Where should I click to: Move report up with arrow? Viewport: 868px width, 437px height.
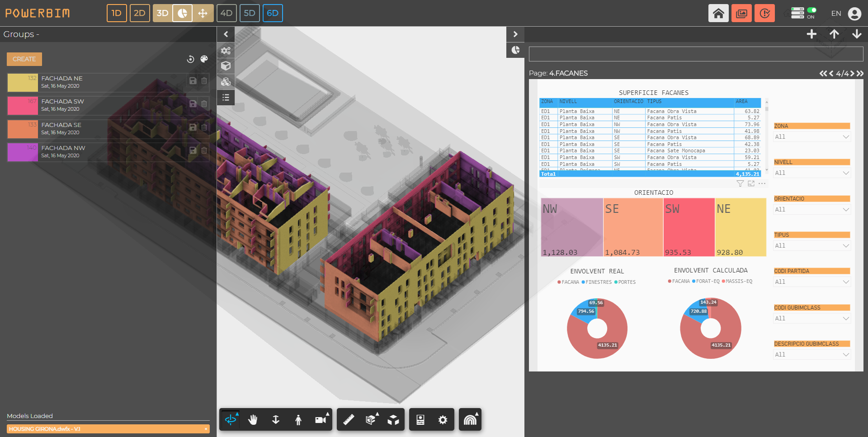coord(834,34)
